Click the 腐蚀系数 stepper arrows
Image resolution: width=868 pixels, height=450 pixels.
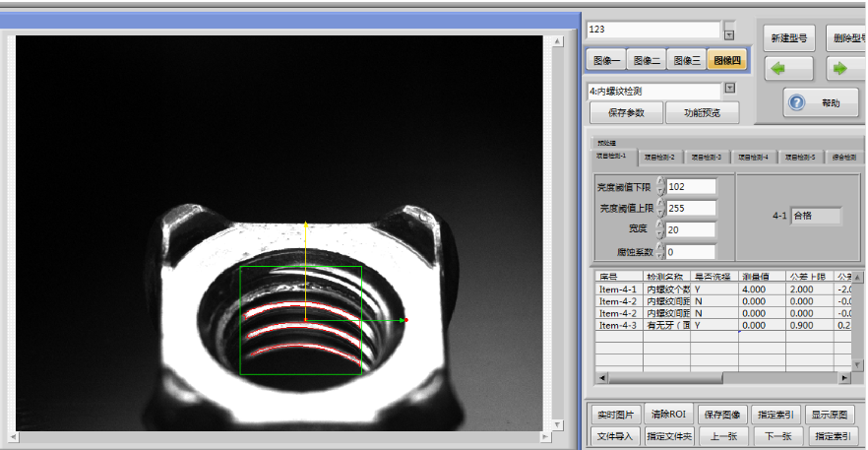coord(660,252)
